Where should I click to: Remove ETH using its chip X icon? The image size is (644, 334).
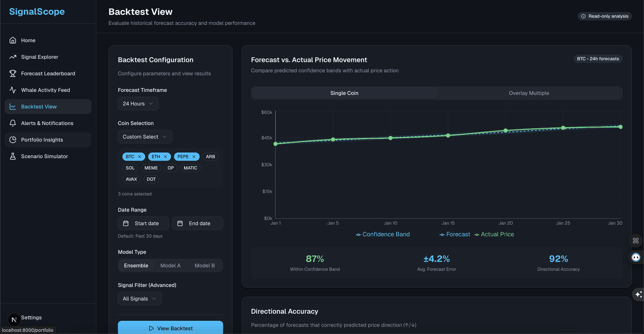(165, 157)
